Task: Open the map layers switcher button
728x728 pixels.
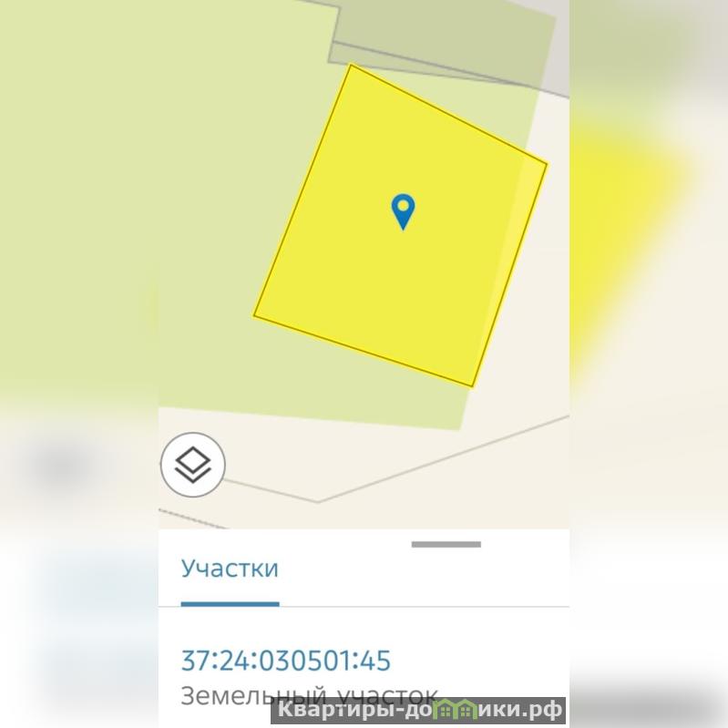Action: point(192,465)
